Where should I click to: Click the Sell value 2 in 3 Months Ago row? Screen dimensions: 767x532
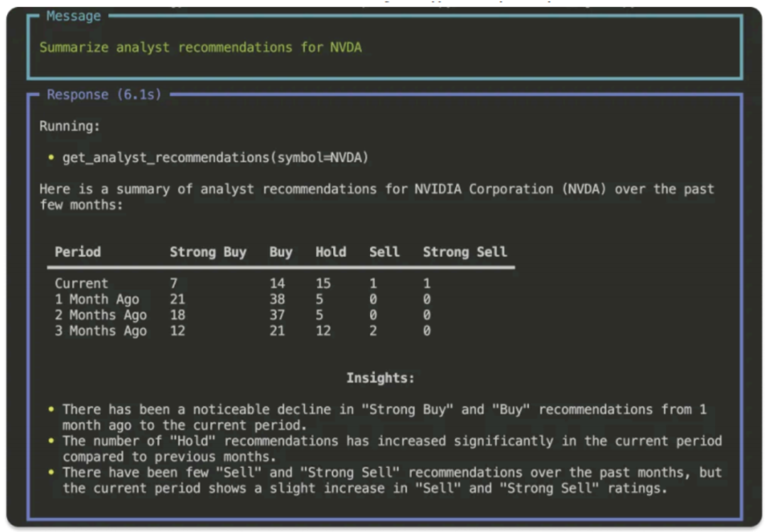[373, 330]
